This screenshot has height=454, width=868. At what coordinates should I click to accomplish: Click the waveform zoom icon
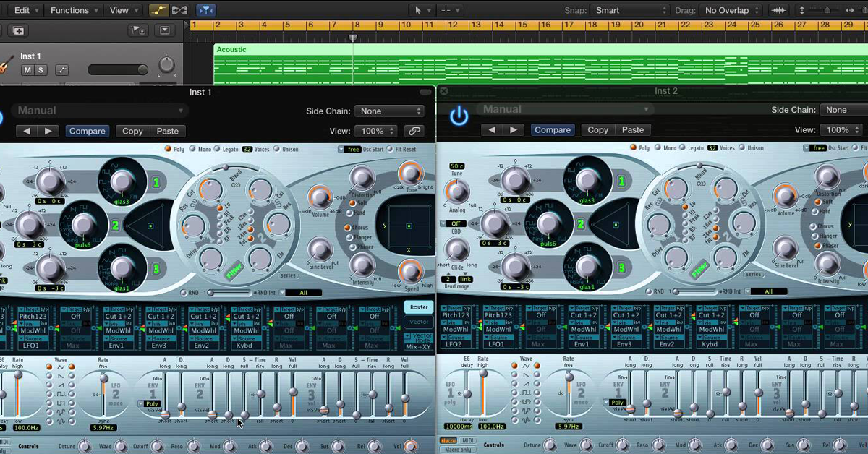tap(779, 10)
